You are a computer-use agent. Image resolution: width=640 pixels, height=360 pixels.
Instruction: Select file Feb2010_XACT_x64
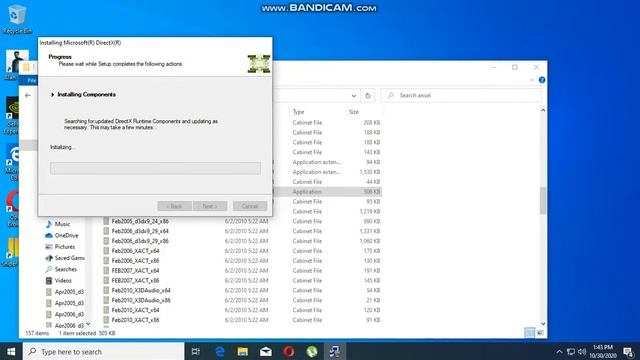[x=135, y=310]
